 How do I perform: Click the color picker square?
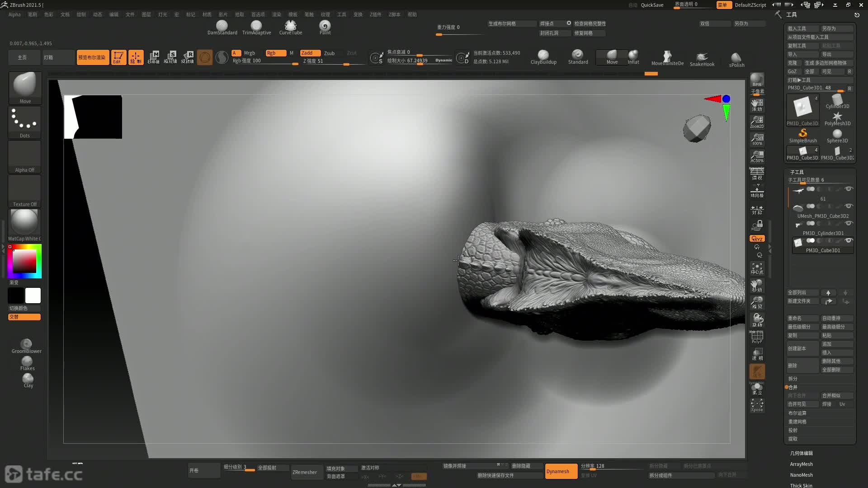(24, 261)
